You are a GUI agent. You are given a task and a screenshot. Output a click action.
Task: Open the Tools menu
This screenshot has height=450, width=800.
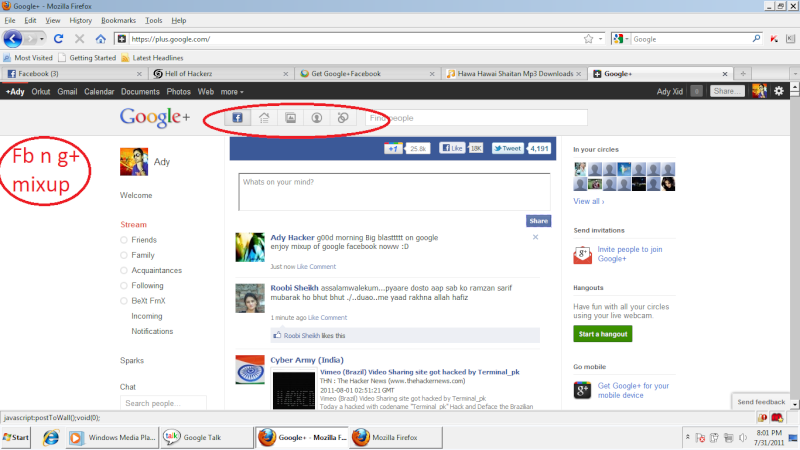[x=153, y=20]
